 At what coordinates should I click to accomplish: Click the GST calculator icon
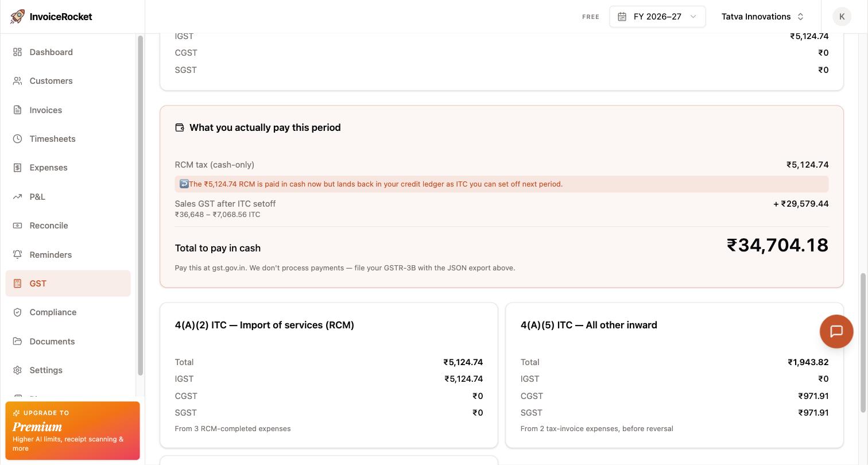coord(17,284)
